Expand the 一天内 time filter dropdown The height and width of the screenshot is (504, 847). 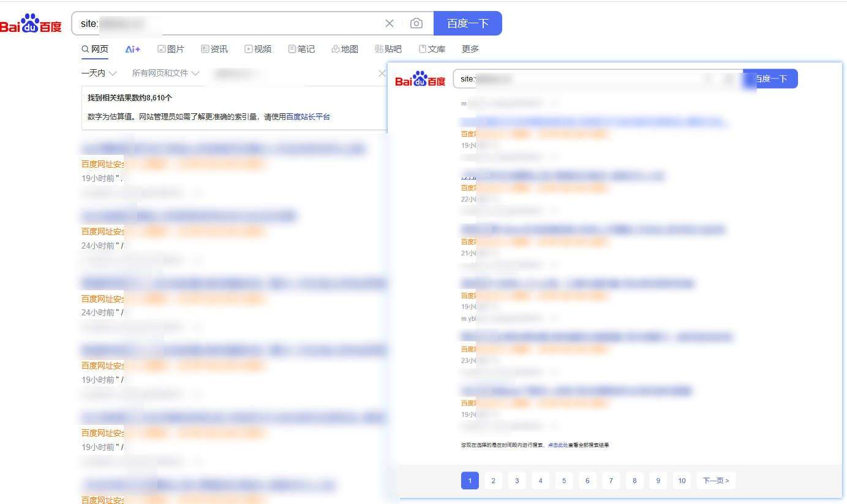99,73
